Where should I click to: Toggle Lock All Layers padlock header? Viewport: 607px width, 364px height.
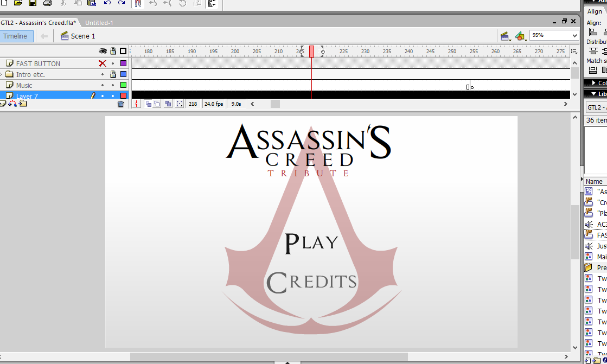tap(113, 51)
